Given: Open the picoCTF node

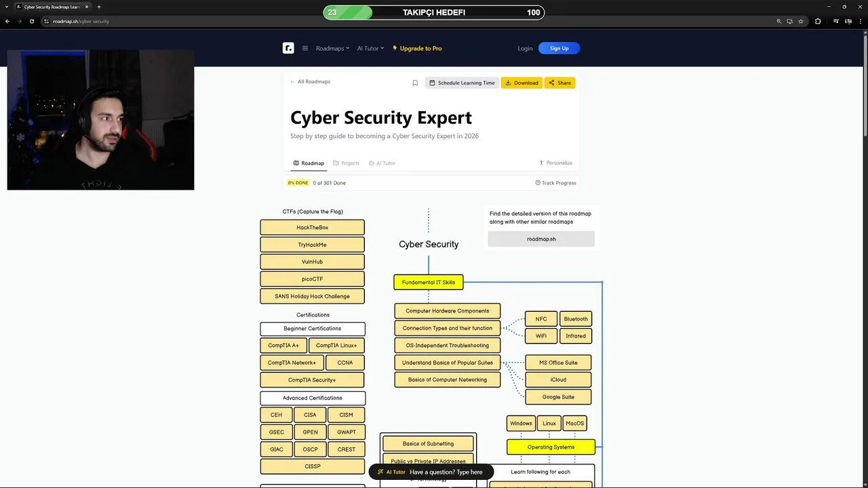Looking at the screenshot, I should point(312,279).
